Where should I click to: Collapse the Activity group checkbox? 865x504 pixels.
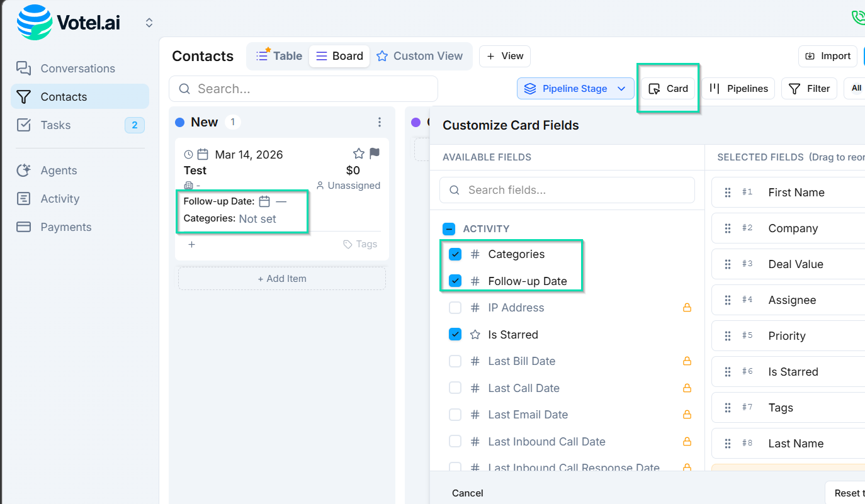449,229
